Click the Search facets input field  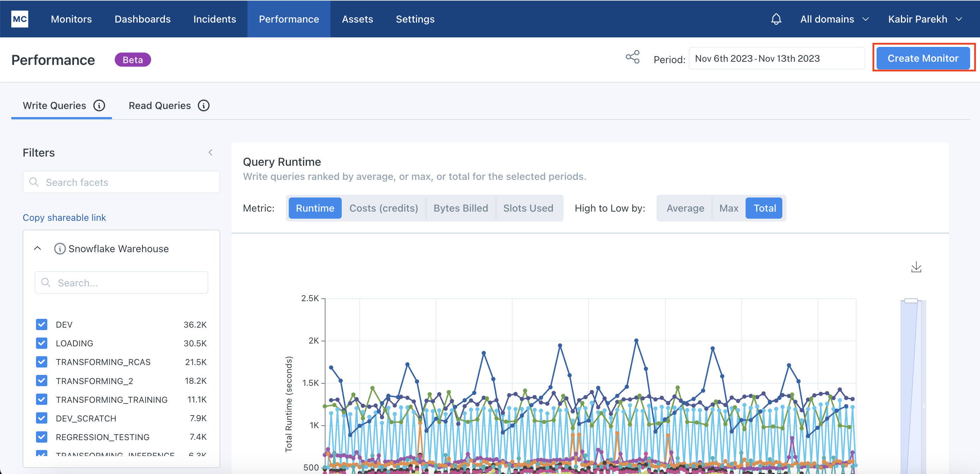point(121,182)
